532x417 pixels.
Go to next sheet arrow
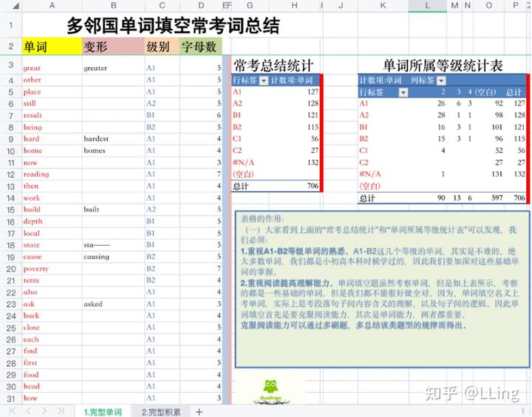coord(44,410)
